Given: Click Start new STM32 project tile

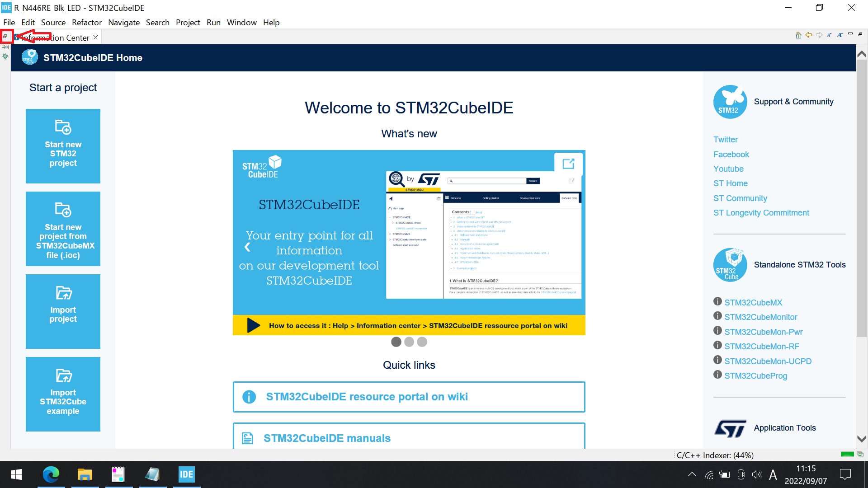Looking at the screenshot, I should (63, 146).
